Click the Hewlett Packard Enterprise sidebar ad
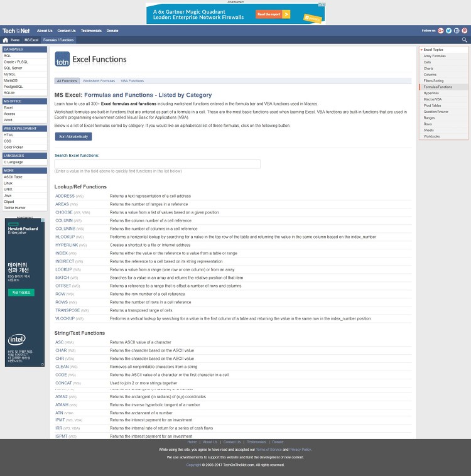 click(x=24, y=293)
